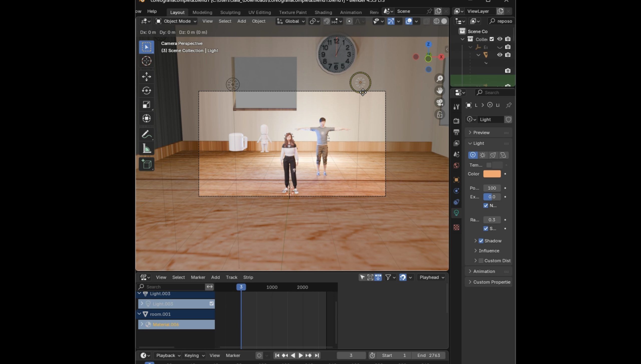Expand the Influence panel
This screenshot has height=364, width=641.
489,251
